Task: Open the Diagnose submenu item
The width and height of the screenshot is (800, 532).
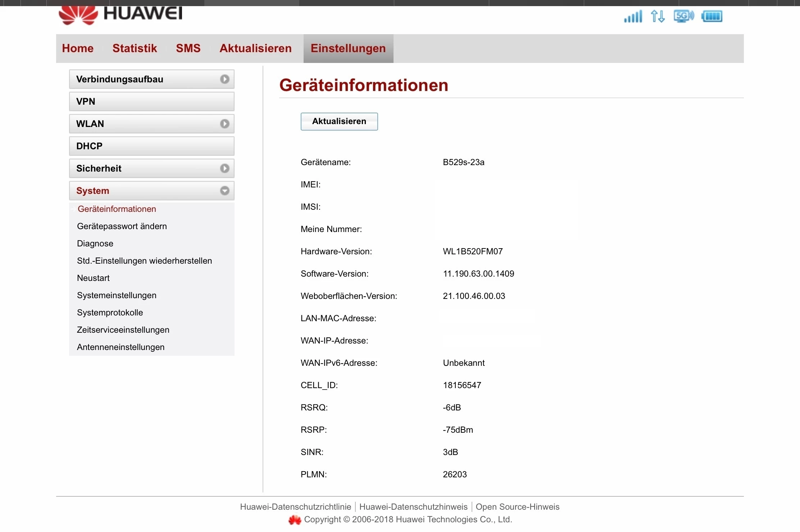Action: [95, 244]
